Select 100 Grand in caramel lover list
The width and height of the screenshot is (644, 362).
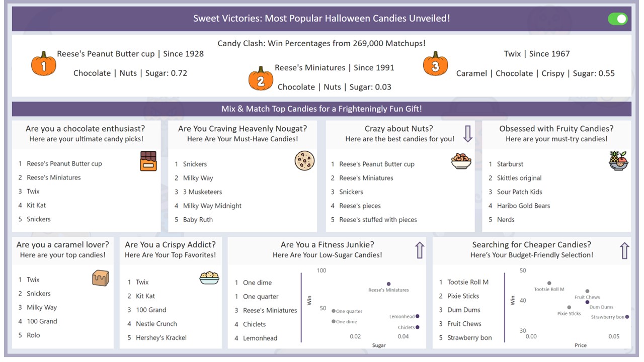click(42, 321)
